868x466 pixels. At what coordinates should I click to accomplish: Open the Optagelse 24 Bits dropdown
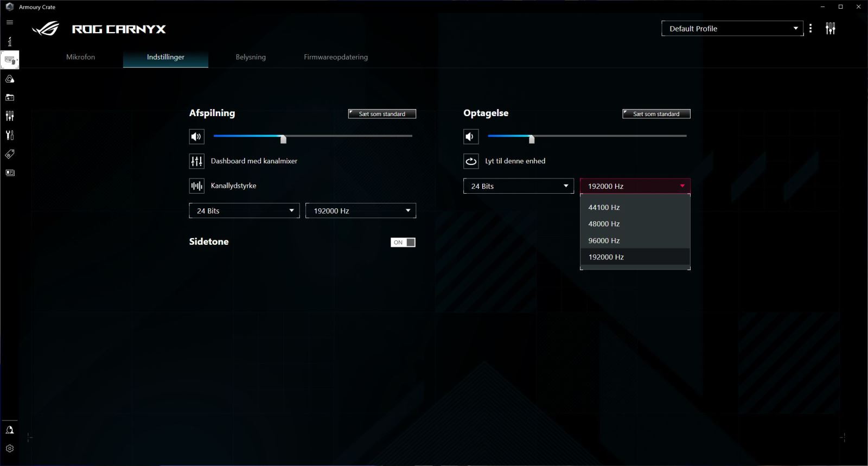[x=519, y=186]
